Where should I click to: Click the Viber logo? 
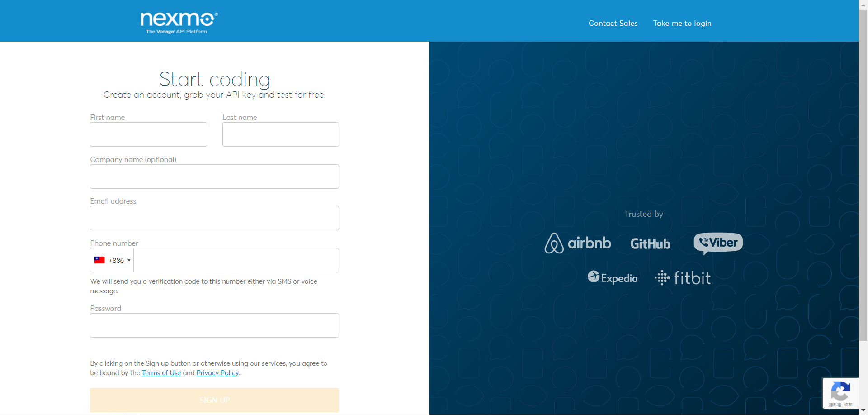coord(718,243)
